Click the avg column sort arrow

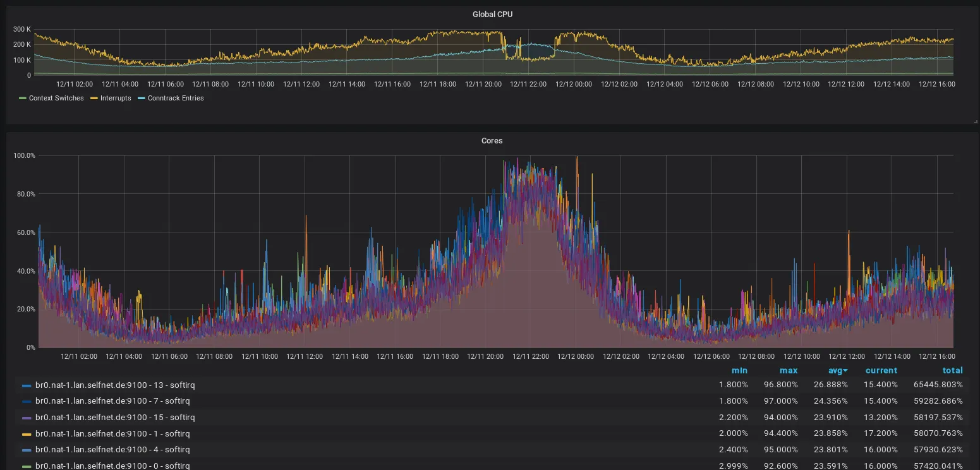[x=845, y=370]
